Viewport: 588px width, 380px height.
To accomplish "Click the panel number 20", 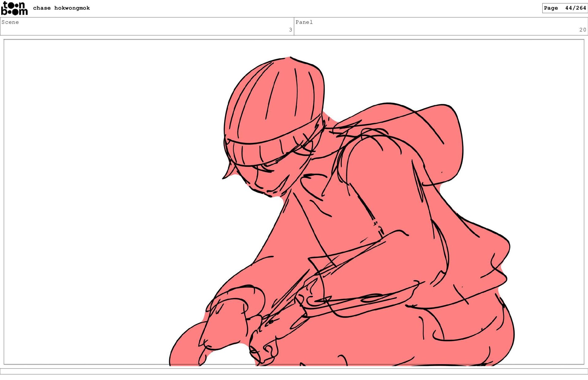I will (x=582, y=30).
